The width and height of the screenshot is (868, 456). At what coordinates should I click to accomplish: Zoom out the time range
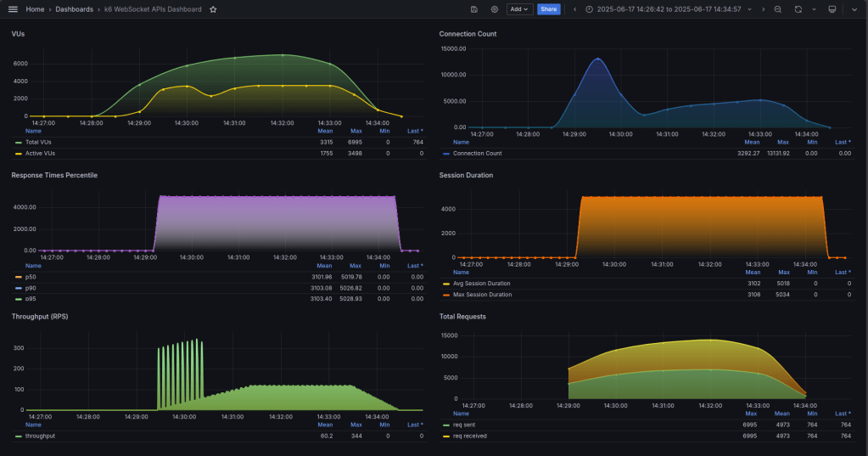click(778, 9)
